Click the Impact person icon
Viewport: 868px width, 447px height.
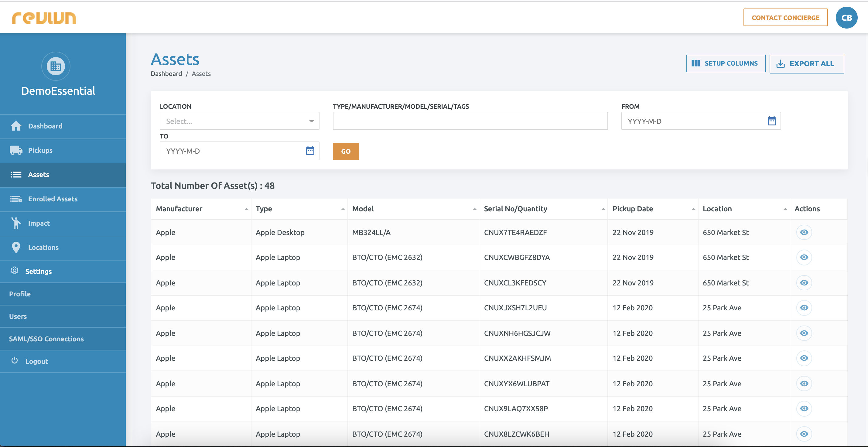point(15,223)
